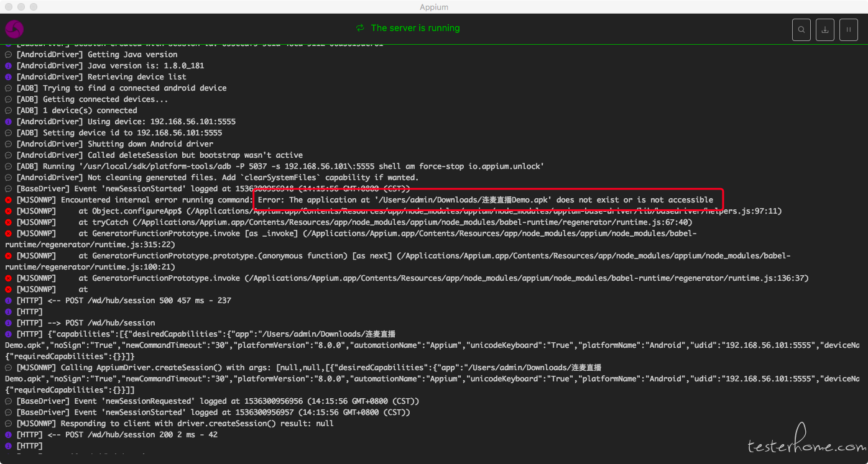Select "Setting device id to 192.168.56.101:5555"
Viewport: 868px width, 464px height.
click(x=119, y=132)
